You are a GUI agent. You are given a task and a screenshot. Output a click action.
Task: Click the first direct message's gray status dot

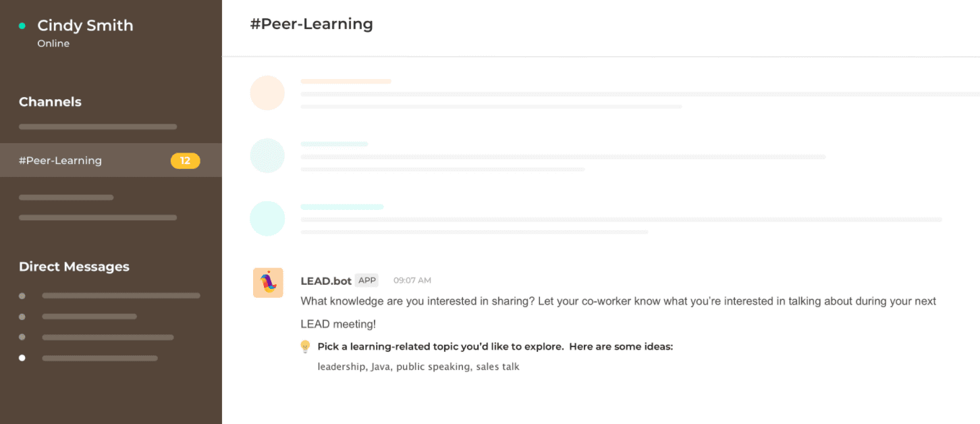[22, 296]
